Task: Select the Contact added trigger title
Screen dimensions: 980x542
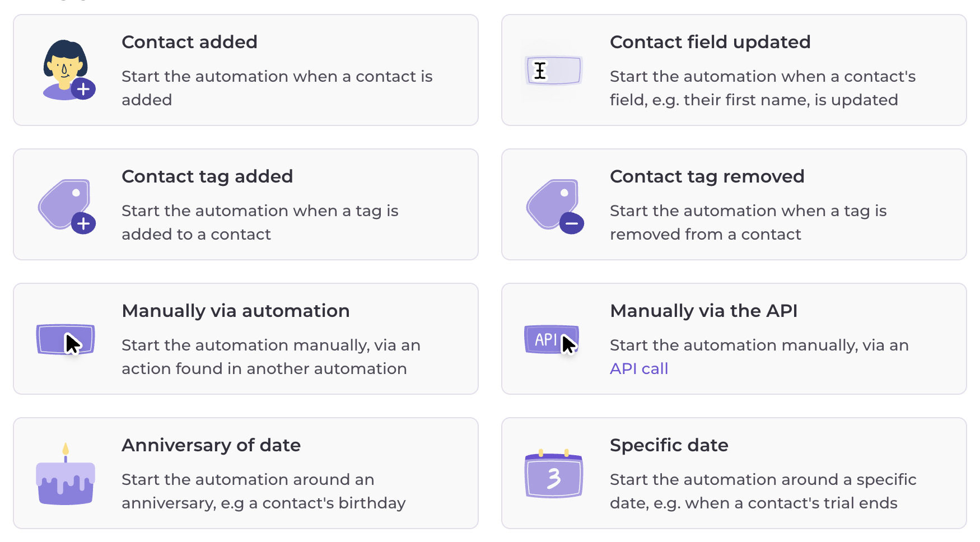Action: (189, 42)
